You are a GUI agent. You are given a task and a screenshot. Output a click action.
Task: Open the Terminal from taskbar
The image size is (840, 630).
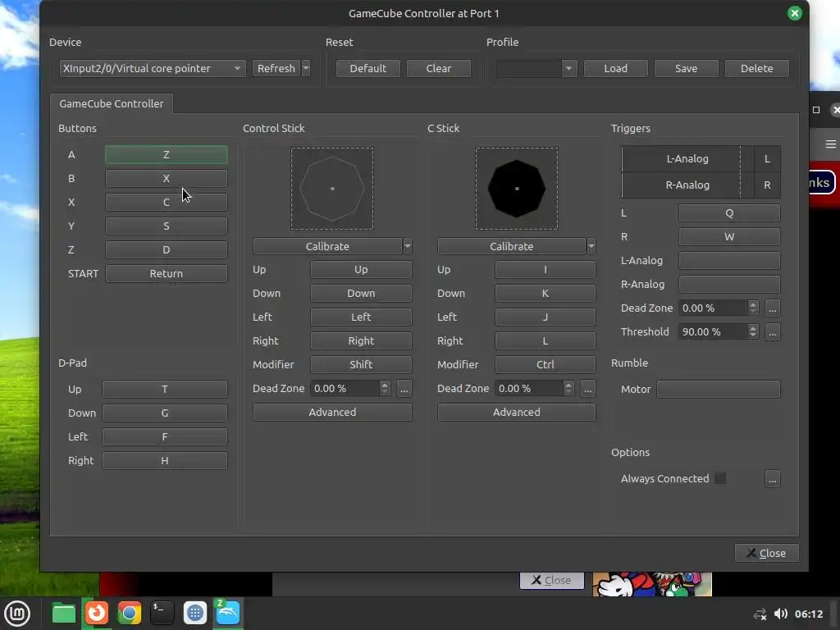[x=162, y=614]
